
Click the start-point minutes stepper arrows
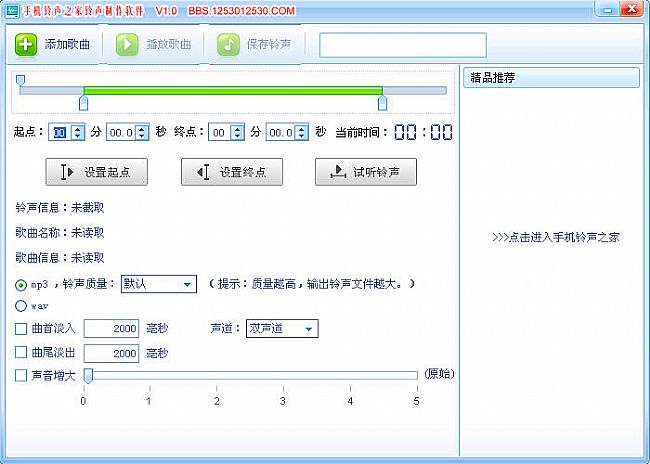[78, 132]
